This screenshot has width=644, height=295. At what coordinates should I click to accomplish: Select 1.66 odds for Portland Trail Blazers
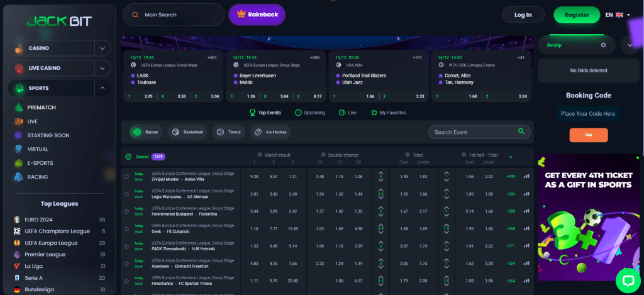370,97
